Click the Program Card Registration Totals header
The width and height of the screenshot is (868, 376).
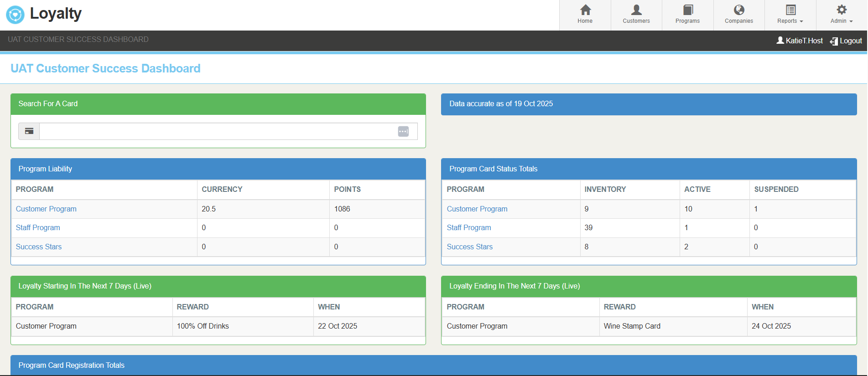pyautogui.click(x=72, y=365)
